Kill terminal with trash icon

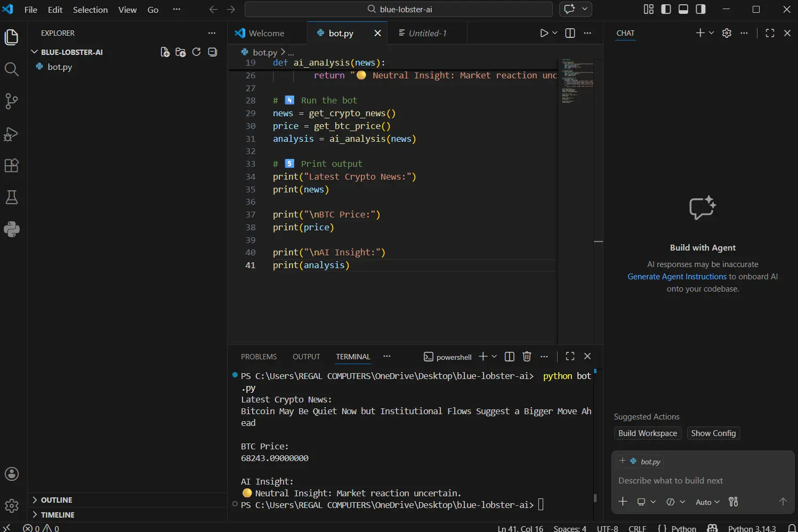tap(527, 357)
